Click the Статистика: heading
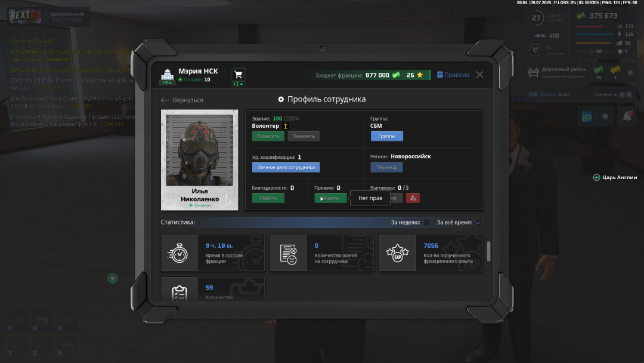 click(178, 222)
